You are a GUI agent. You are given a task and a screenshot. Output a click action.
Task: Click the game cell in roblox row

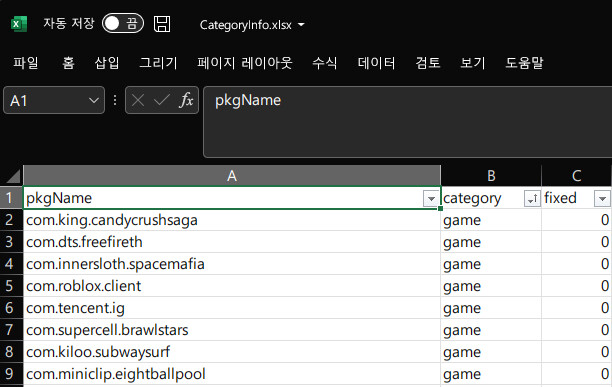491,286
